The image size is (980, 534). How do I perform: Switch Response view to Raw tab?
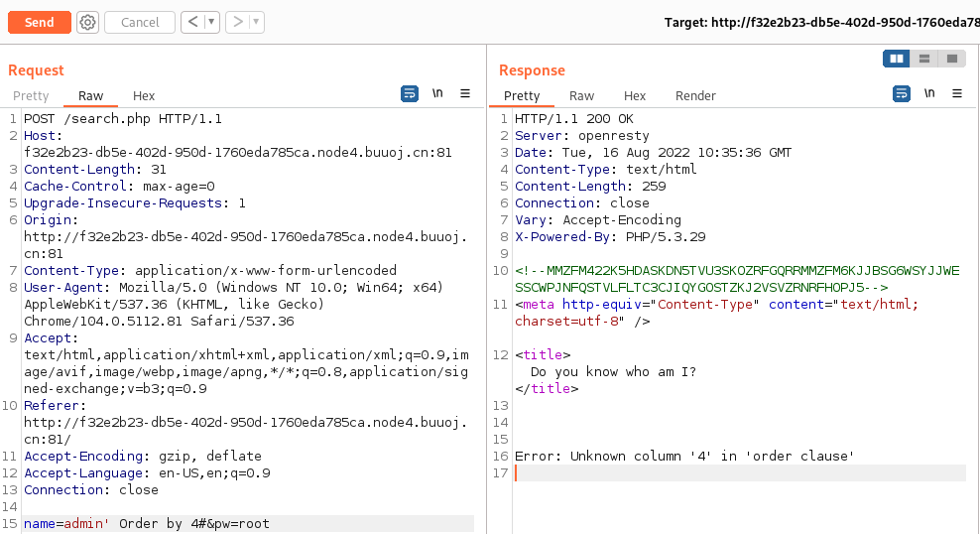coord(582,95)
